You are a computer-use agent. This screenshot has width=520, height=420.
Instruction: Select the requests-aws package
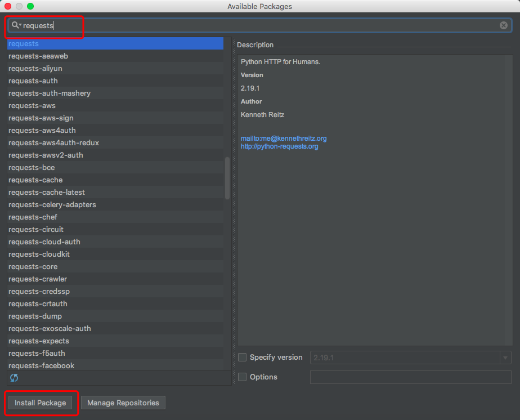(x=115, y=105)
